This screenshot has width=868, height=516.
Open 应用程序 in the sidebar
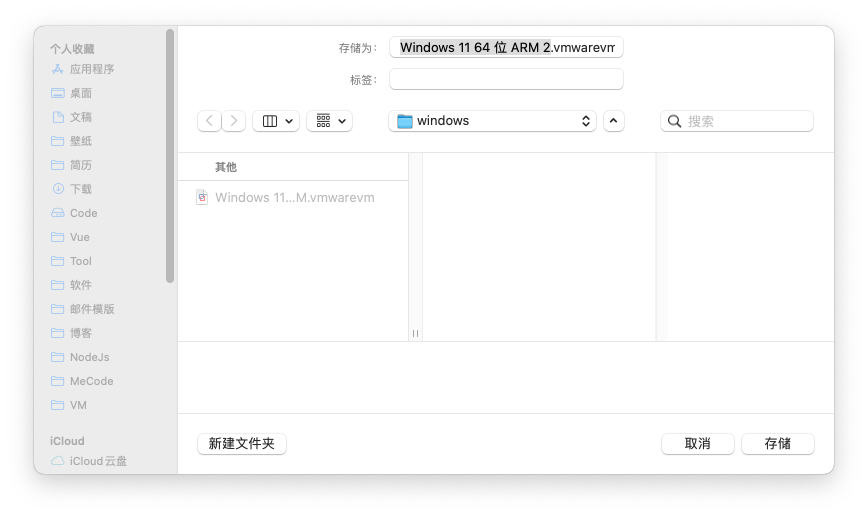pyautogui.click(x=92, y=69)
